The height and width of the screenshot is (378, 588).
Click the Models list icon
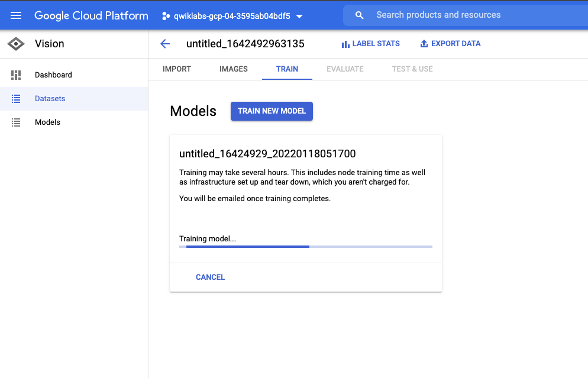16,122
